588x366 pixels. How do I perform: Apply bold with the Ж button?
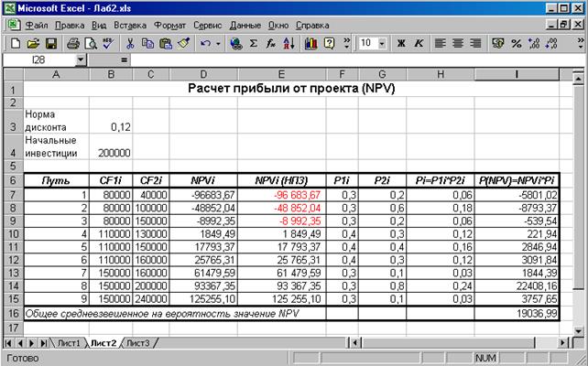pyautogui.click(x=401, y=43)
